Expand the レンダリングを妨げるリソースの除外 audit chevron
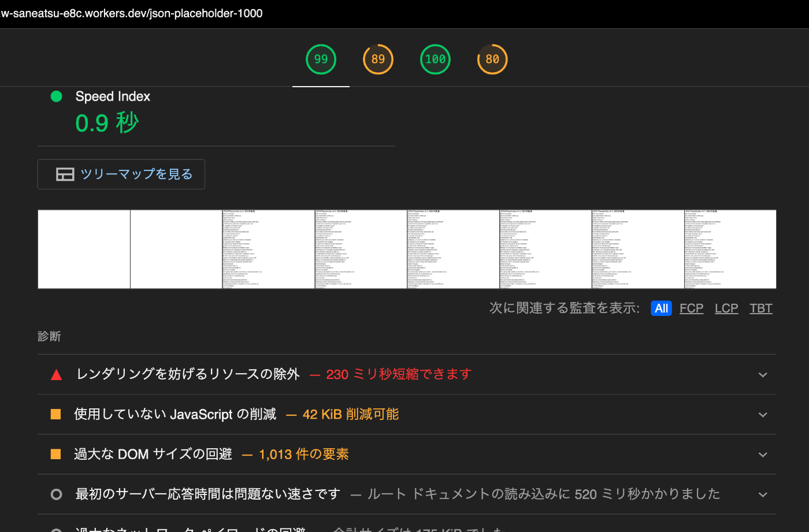Image resolution: width=809 pixels, height=532 pixels. [763, 375]
